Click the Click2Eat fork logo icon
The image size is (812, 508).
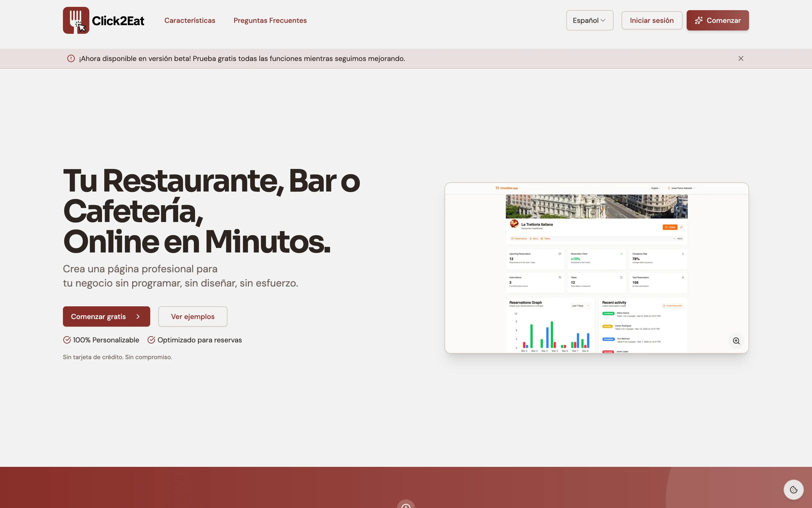click(x=76, y=20)
